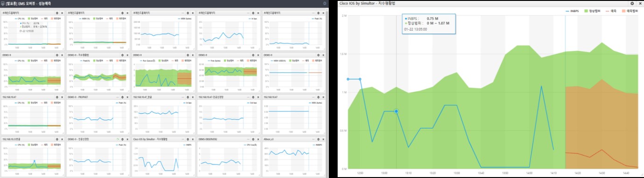This screenshot has height=178, width=644.
Task: Click monitor icon beside EMS 오버뷰 title
Action: point(3,3)
